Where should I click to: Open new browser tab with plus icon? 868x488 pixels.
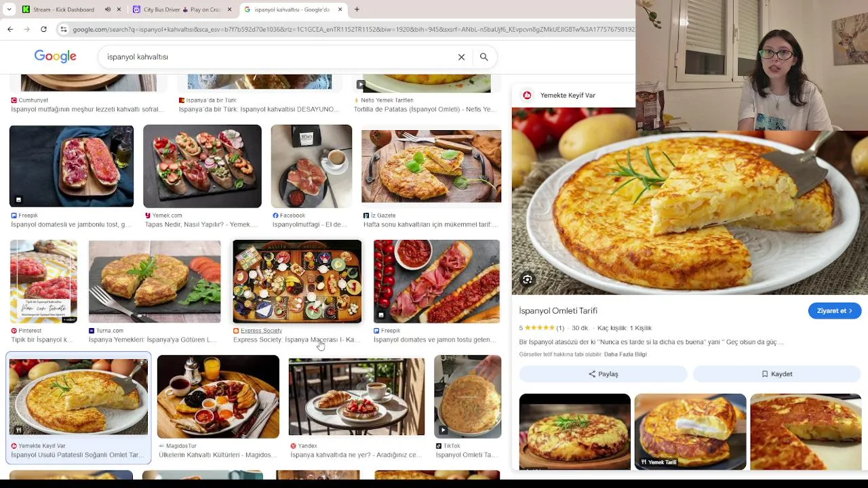click(357, 9)
